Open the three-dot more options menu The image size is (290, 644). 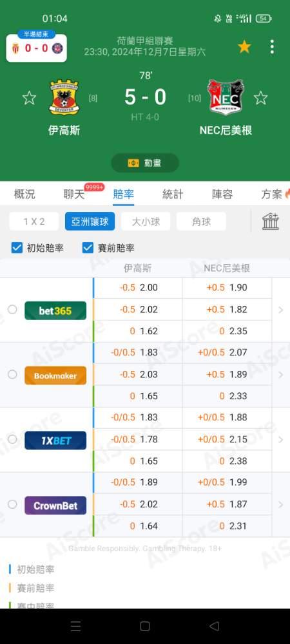(x=272, y=47)
